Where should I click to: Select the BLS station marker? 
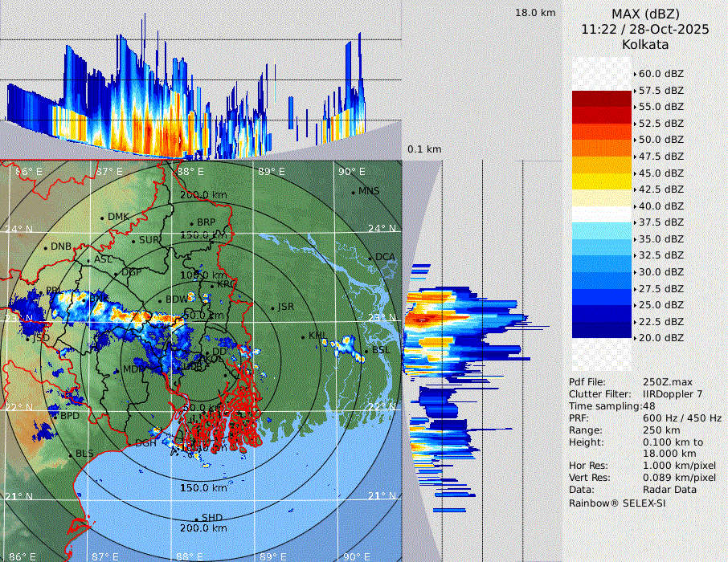click(70, 454)
